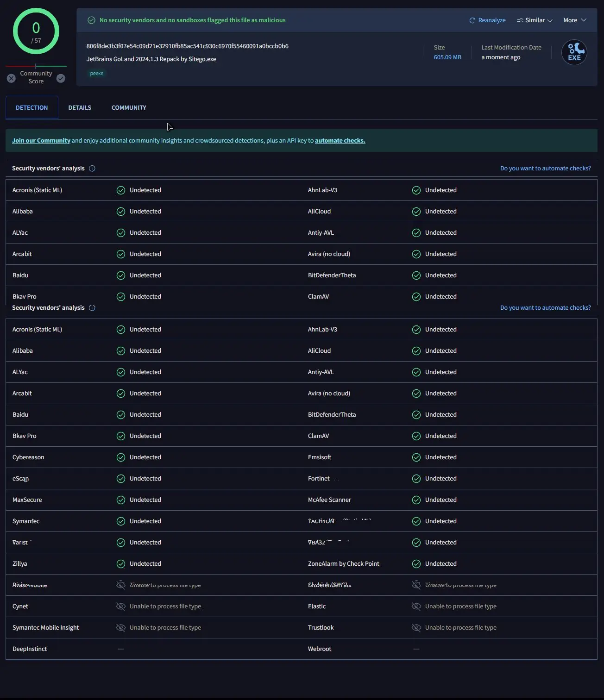The height and width of the screenshot is (700, 604).
Task: Click the EXE file type icon
Action: [x=574, y=52]
